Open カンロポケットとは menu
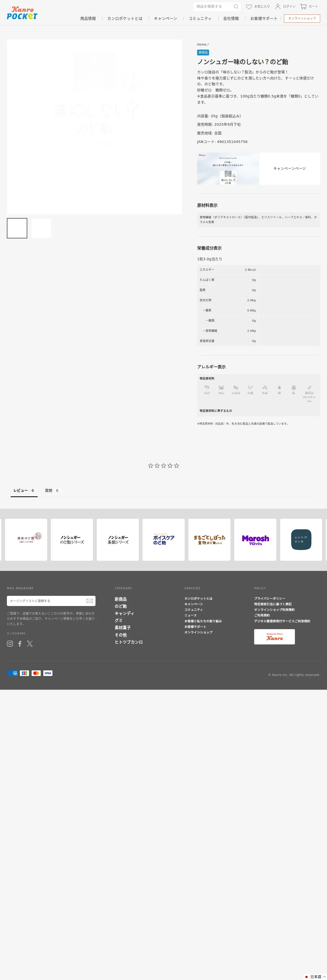This screenshot has width=327, height=980. tap(125, 19)
